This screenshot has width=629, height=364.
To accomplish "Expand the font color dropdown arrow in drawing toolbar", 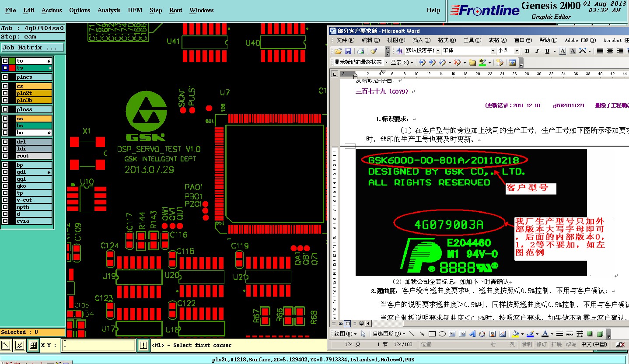I will click(551, 334).
